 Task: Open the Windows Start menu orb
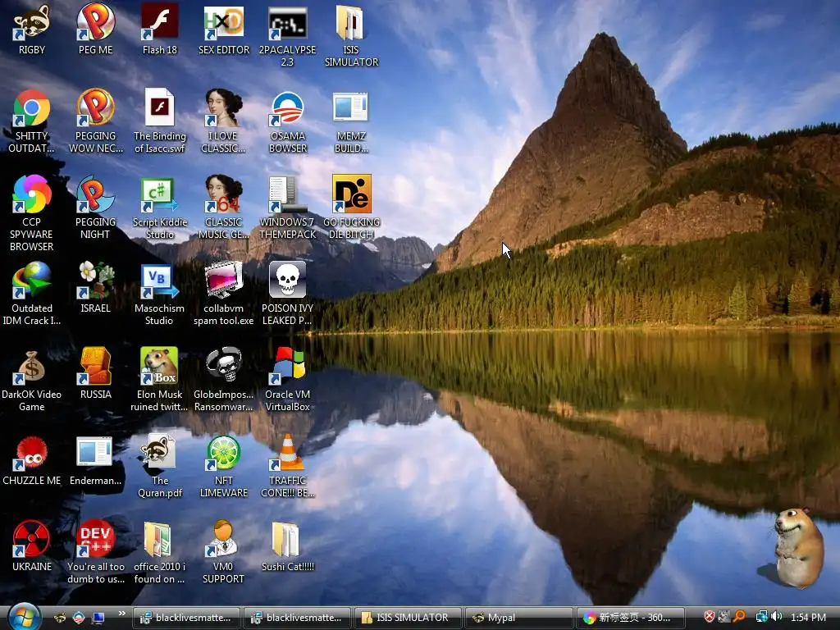coord(23,617)
